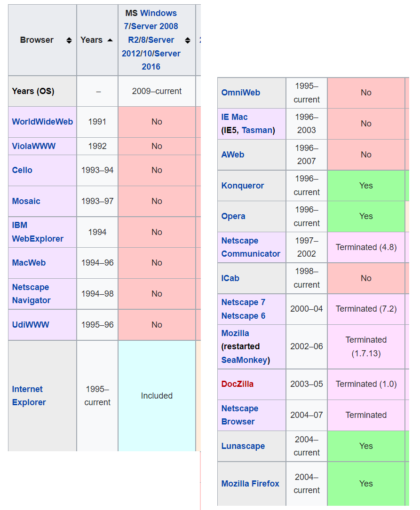This screenshot has height=510, width=420.
Task: Open the Netscape 7 link
Action: tap(243, 302)
